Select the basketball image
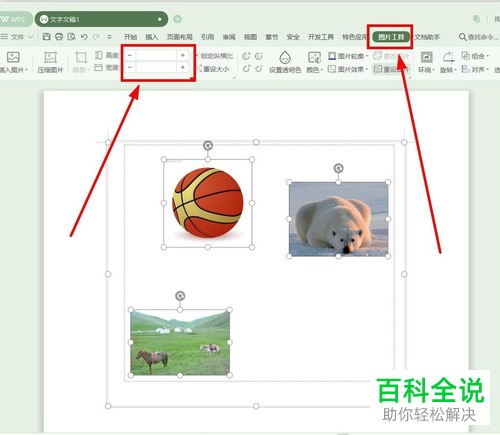This screenshot has width=500, height=435. point(208,203)
